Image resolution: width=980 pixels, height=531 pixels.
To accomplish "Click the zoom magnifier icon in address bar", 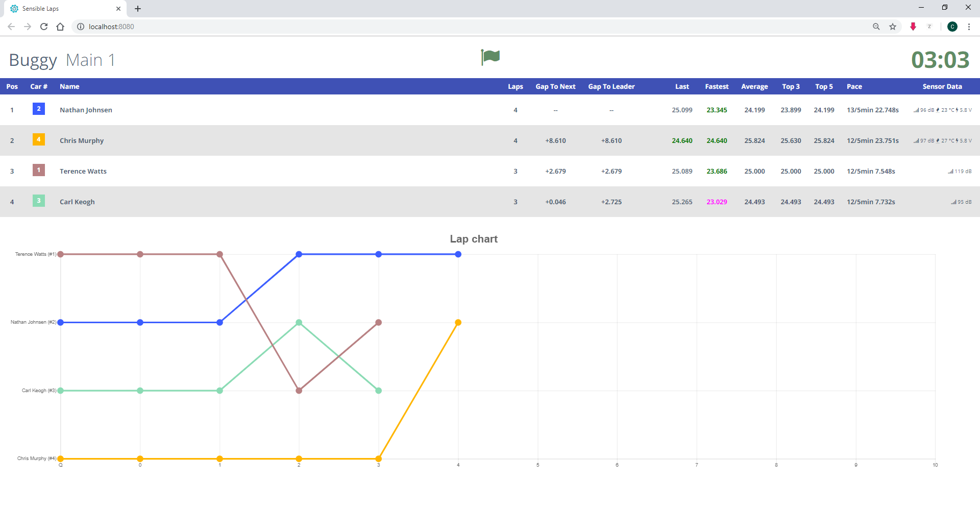I will [x=876, y=27].
